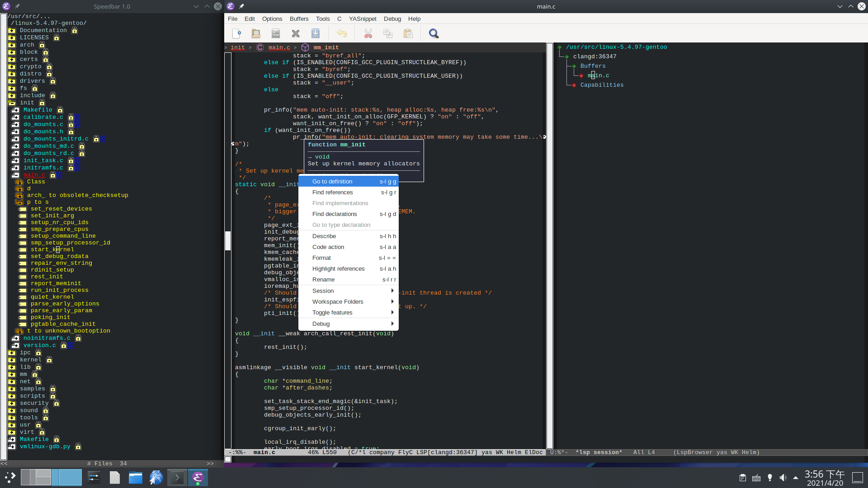The image size is (868, 488).
Task: Click the Cut scissors icon
Action: (368, 33)
